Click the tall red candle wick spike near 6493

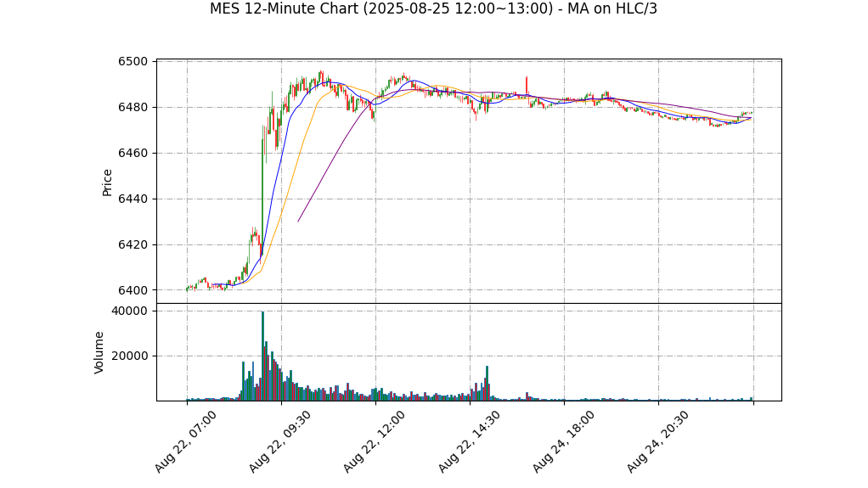click(527, 86)
